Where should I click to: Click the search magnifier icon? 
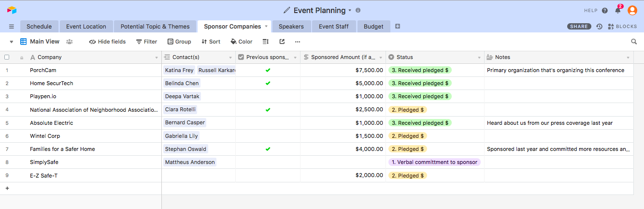[x=634, y=42]
